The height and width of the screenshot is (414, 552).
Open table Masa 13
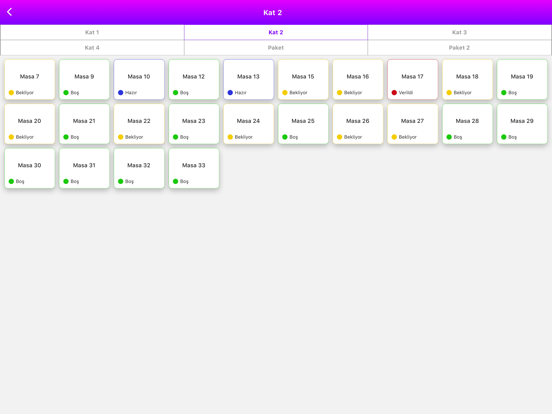[249, 80]
